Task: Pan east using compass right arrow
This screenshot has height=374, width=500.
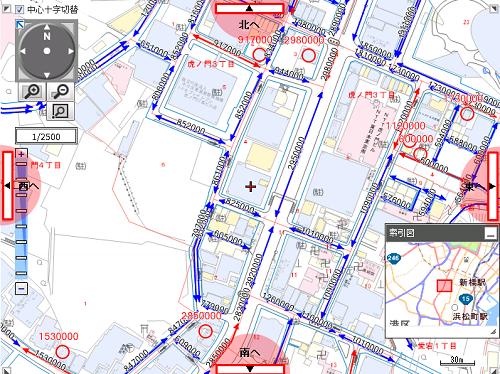Action: pos(71,51)
